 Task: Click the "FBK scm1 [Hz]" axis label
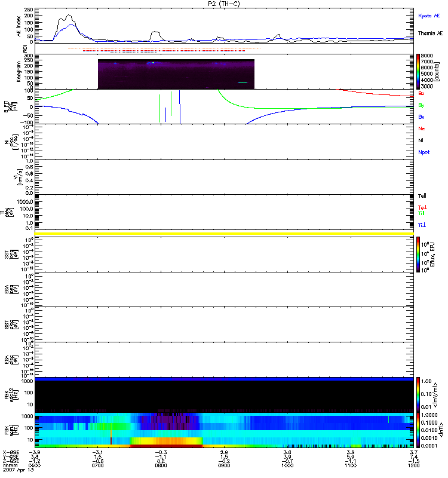tap(11, 430)
